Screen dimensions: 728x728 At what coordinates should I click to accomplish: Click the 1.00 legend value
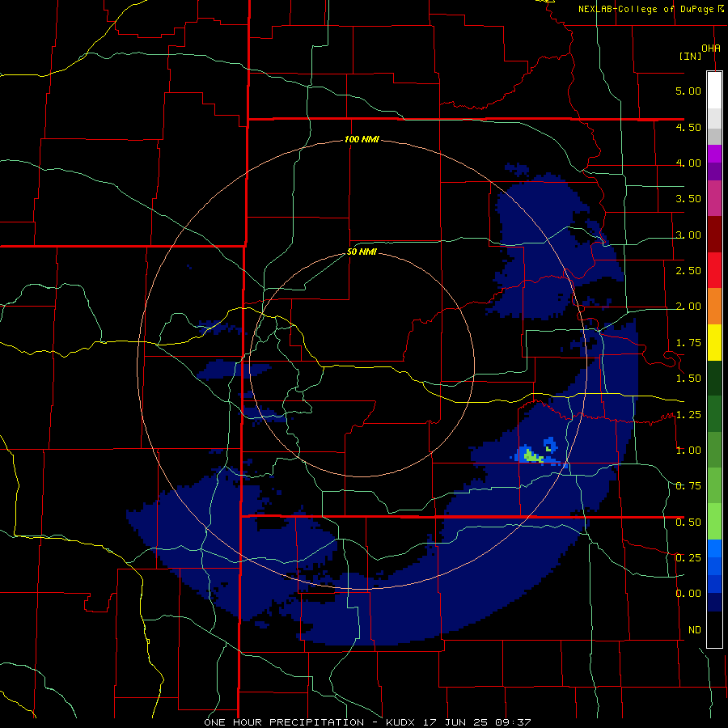688,451
